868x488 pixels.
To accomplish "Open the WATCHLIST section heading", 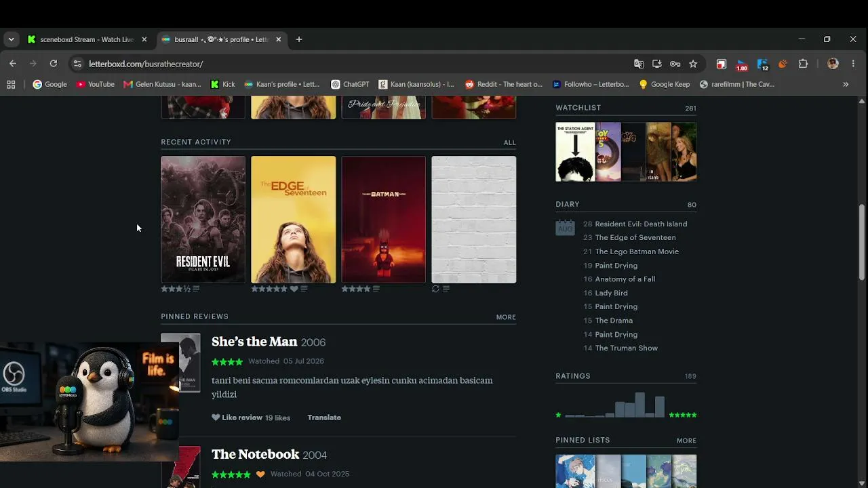I will [x=578, y=108].
